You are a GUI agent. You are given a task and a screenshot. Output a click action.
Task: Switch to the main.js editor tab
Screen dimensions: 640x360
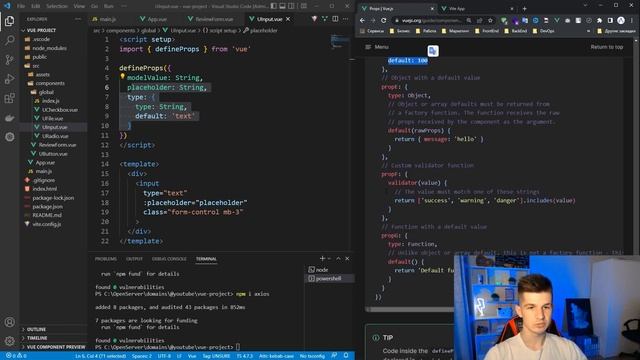point(107,19)
